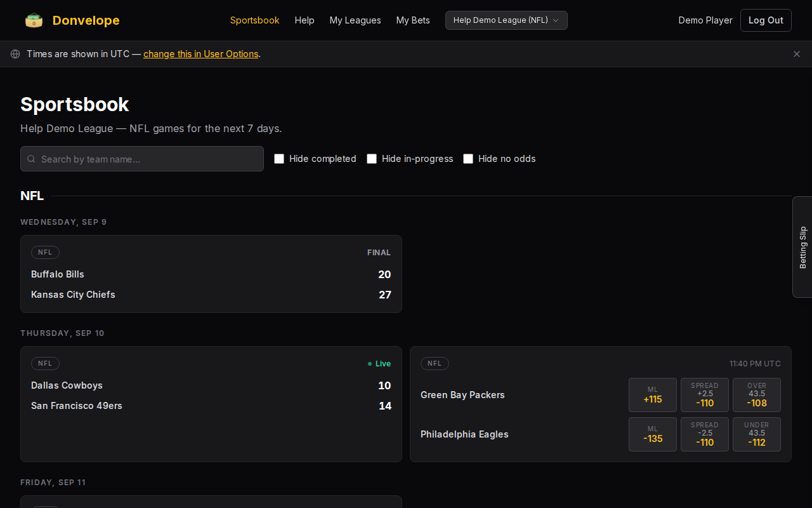This screenshot has height=508, width=812.
Task: Click the FINAL status label
Action: (379, 253)
